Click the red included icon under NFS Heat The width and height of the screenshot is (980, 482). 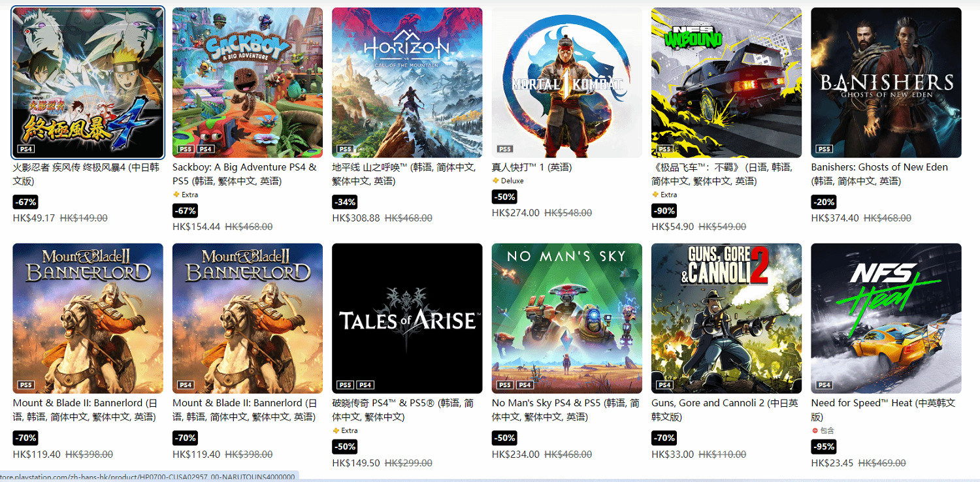click(815, 431)
